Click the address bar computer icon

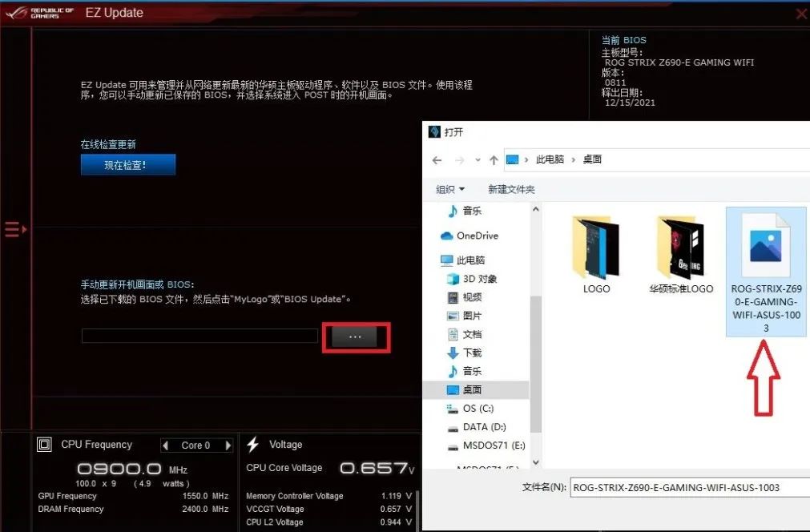pyautogui.click(x=513, y=159)
